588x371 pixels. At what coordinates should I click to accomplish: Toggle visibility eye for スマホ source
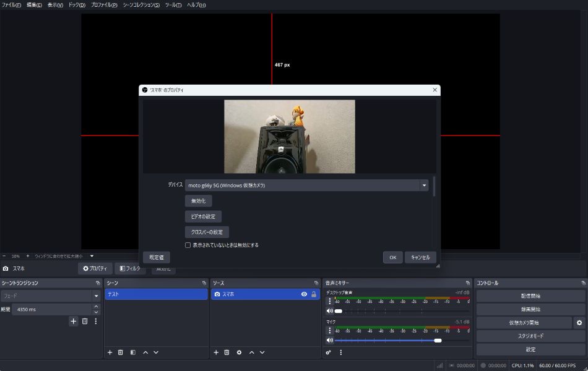point(304,294)
